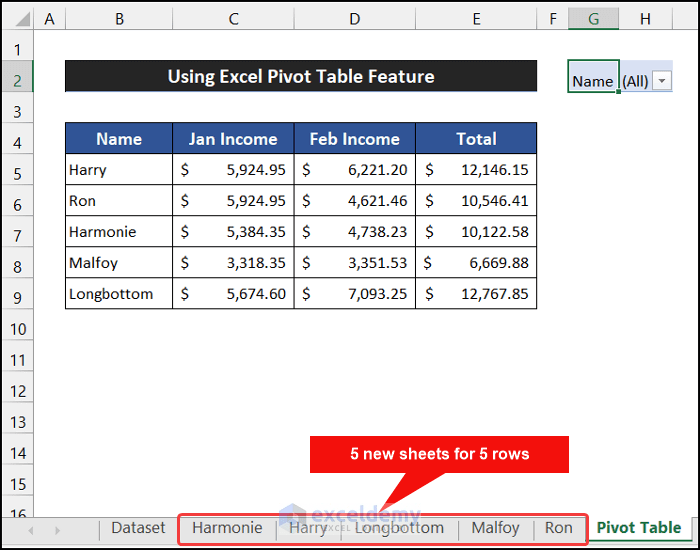The image size is (700, 550).
Task: Click Feb Income value 4,738.23
Action: 355,232
